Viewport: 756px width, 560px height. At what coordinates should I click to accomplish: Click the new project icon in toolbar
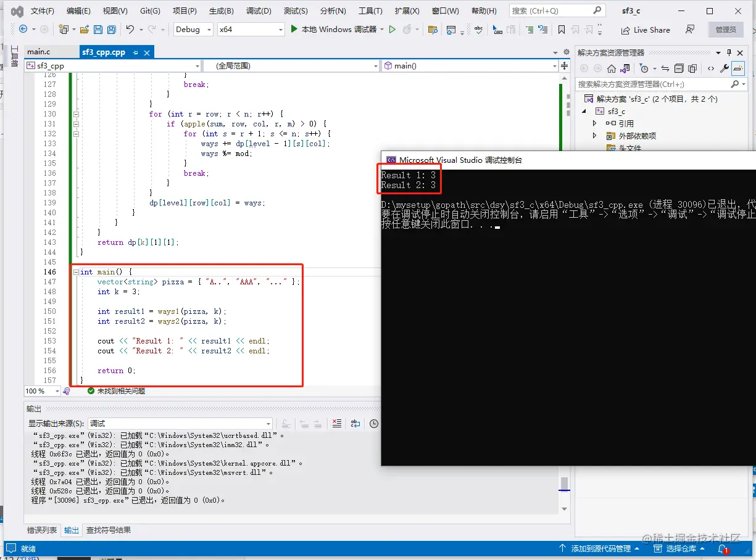click(x=63, y=30)
